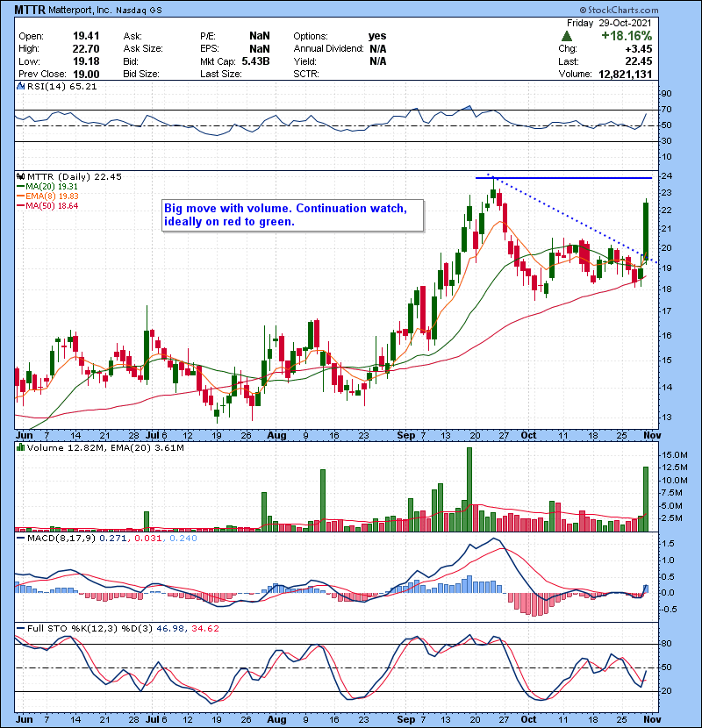
Task: Click the 24 label on the price axis
Action: pos(666,176)
